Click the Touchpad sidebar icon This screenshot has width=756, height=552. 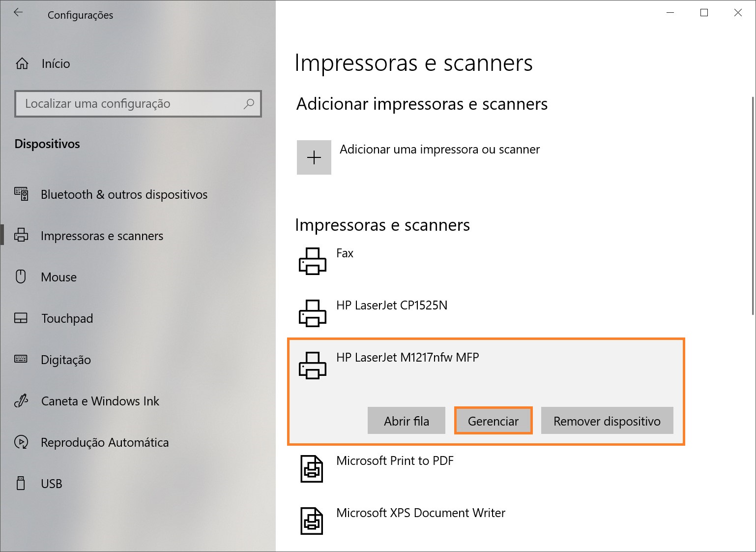(x=21, y=318)
